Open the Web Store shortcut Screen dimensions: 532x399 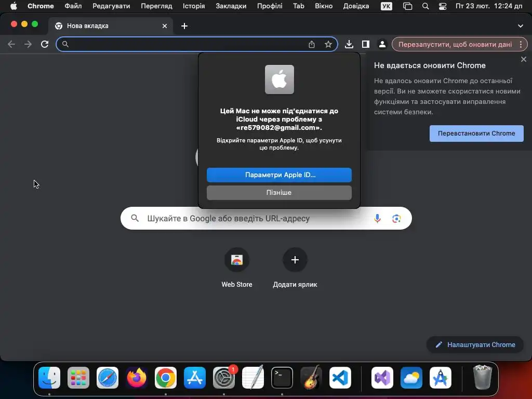pyautogui.click(x=237, y=268)
